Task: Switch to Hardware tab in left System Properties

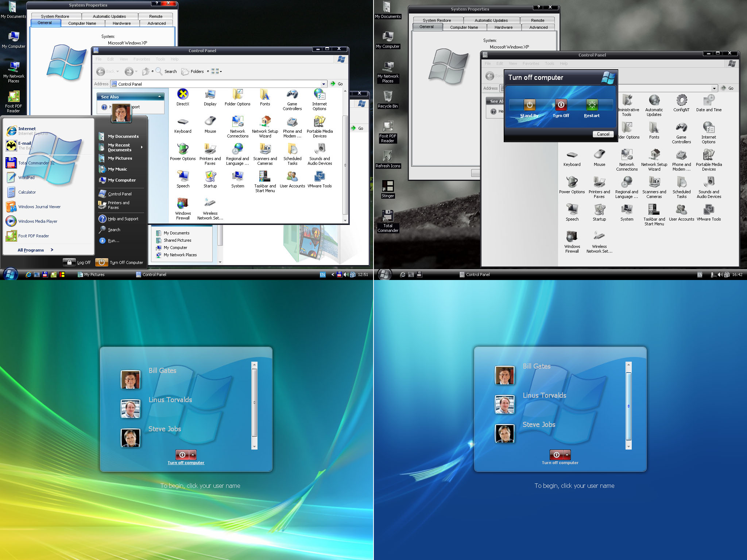Action: pos(121,23)
